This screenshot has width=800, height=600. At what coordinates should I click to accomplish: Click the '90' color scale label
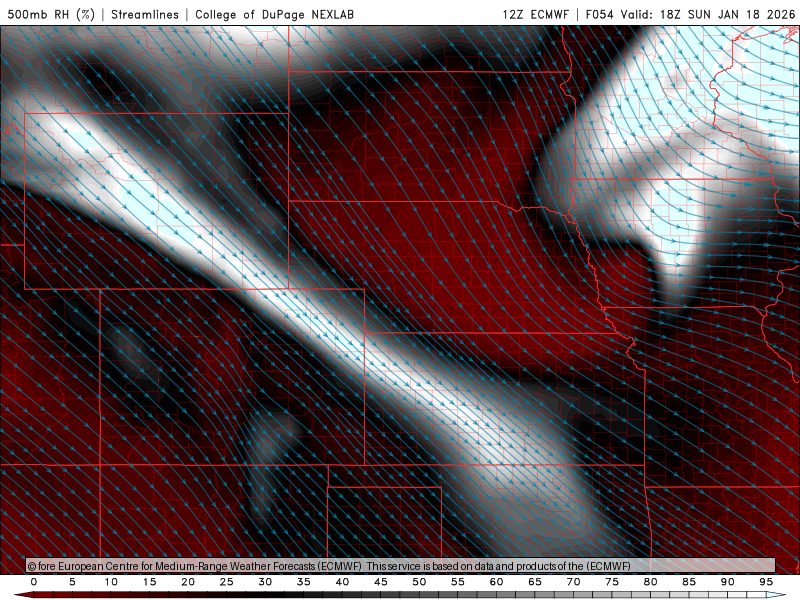[727, 582]
